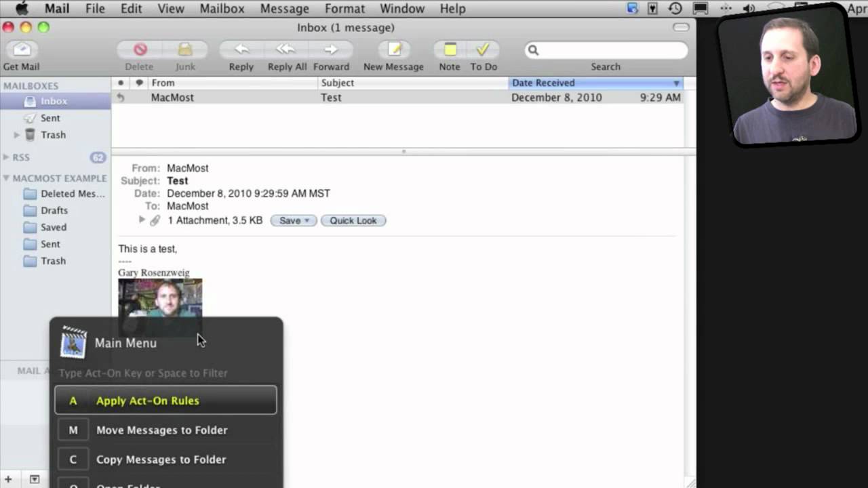The image size is (868, 488).
Task: Mark message as Junk
Action: point(185,49)
